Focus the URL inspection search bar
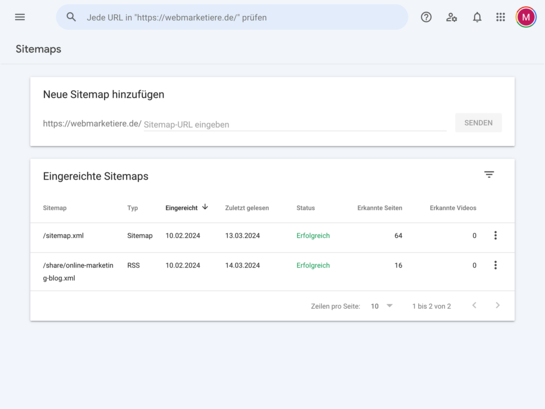 pos(232,17)
